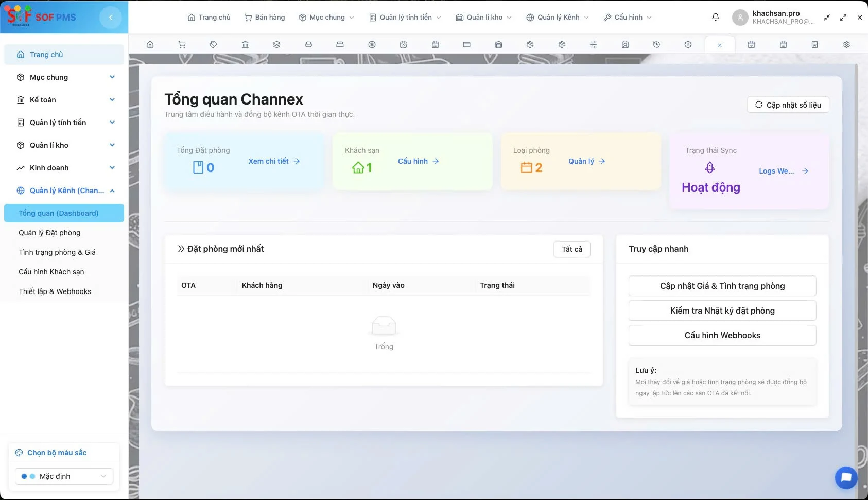Open the history clock toolbar icon

(656, 45)
